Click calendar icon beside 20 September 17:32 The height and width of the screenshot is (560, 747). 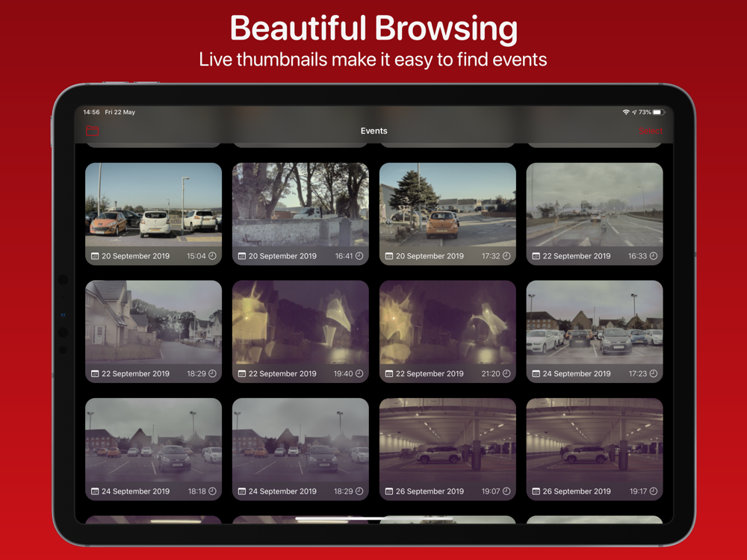389,256
